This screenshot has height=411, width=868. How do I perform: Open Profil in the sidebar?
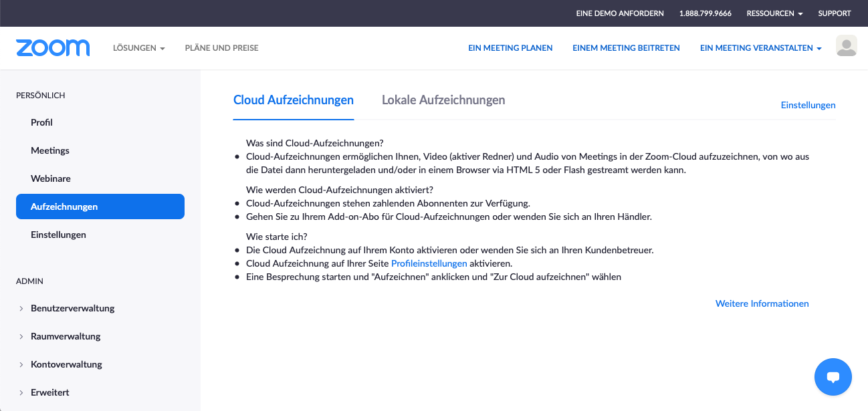click(41, 122)
